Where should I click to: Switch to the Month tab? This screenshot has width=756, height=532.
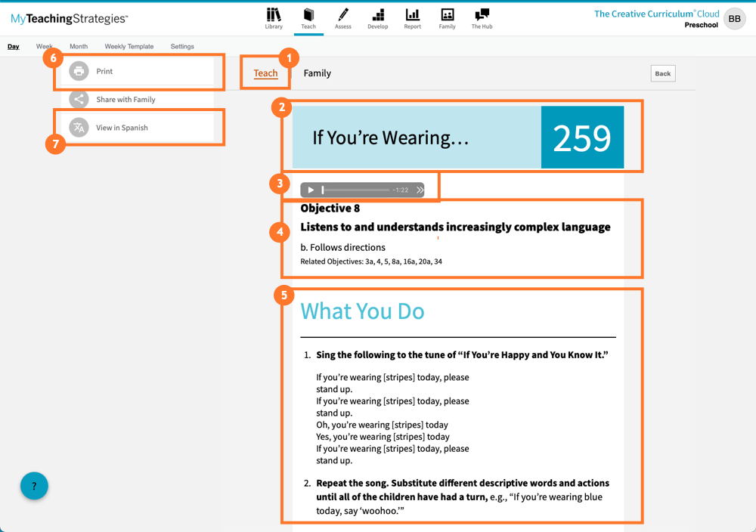pyautogui.click(x=79, y=46)
